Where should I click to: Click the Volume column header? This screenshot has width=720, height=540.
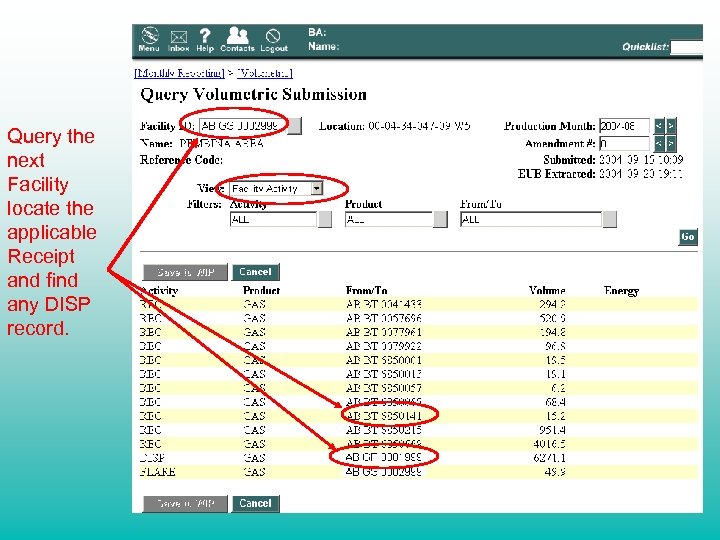click(x=547, y=290)
